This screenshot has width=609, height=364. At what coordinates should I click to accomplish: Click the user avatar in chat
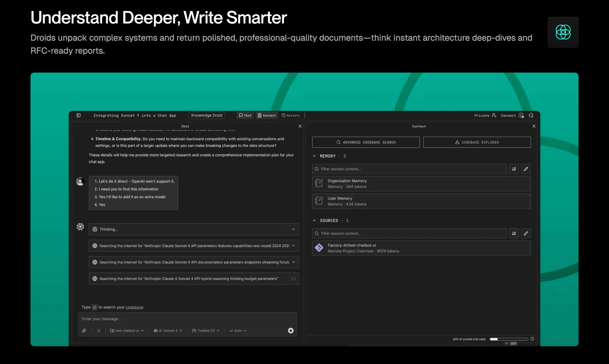tap(80, 181)
